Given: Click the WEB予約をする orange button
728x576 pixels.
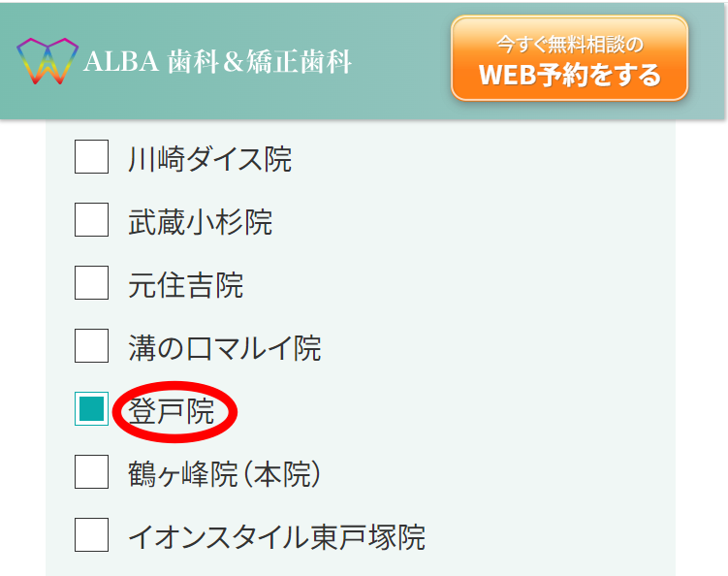Looking at the screenshot, I should point(569,58).
